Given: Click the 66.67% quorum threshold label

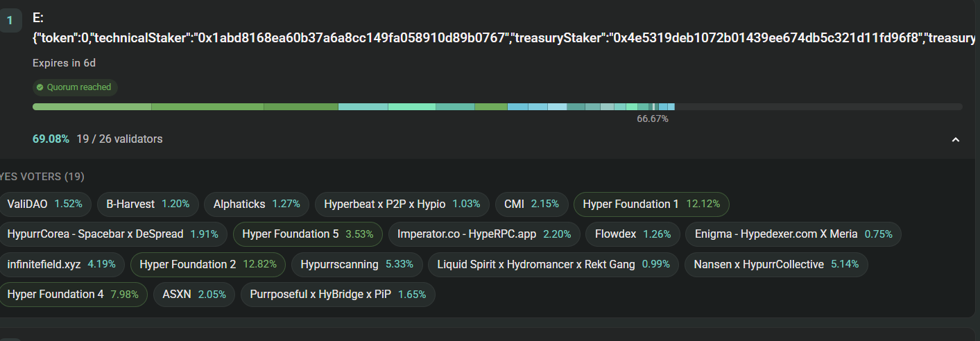Looking at the screenshot, I should click(653, 119).
